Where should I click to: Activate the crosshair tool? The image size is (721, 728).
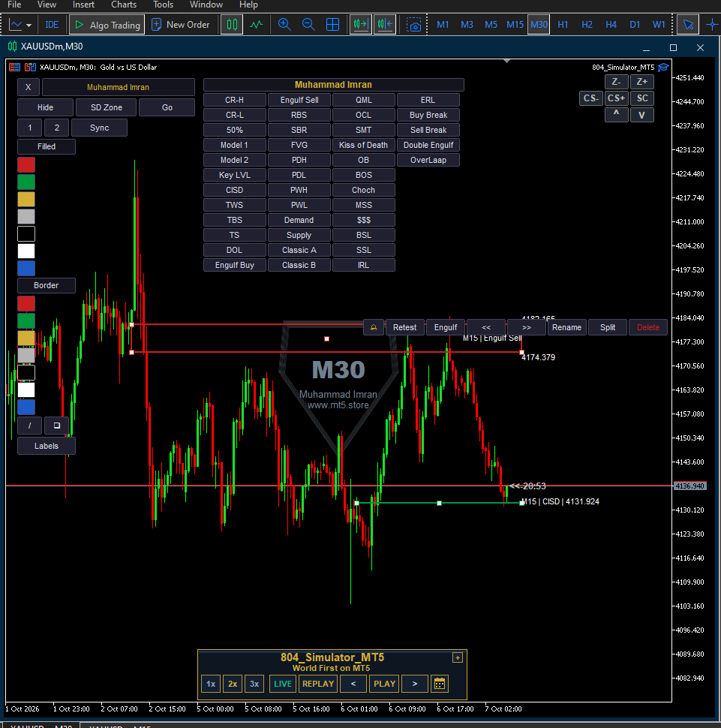coord(712,25)
